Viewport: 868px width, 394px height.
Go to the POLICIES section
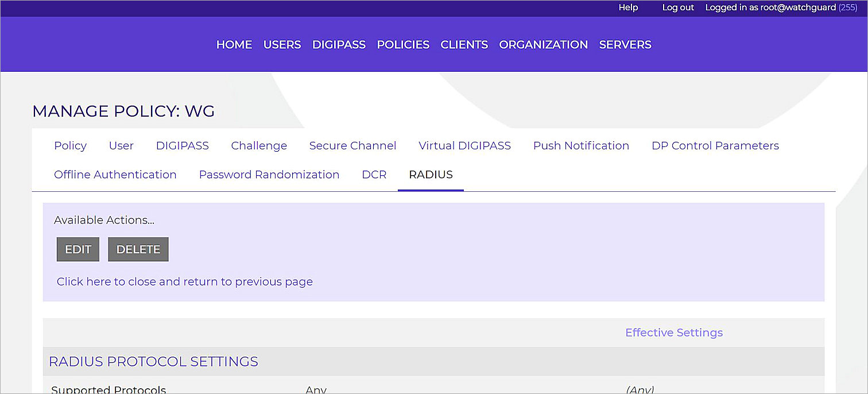click(402, 44)
